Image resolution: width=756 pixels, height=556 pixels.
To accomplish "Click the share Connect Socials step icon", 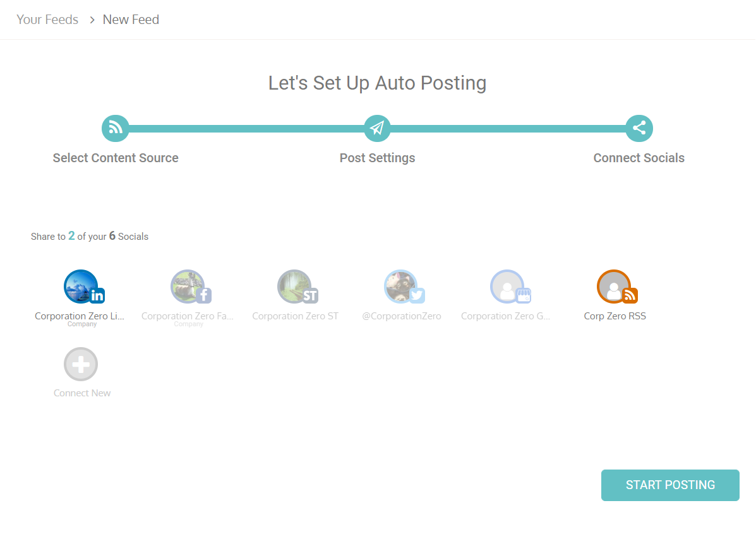I will coord(639,128).
